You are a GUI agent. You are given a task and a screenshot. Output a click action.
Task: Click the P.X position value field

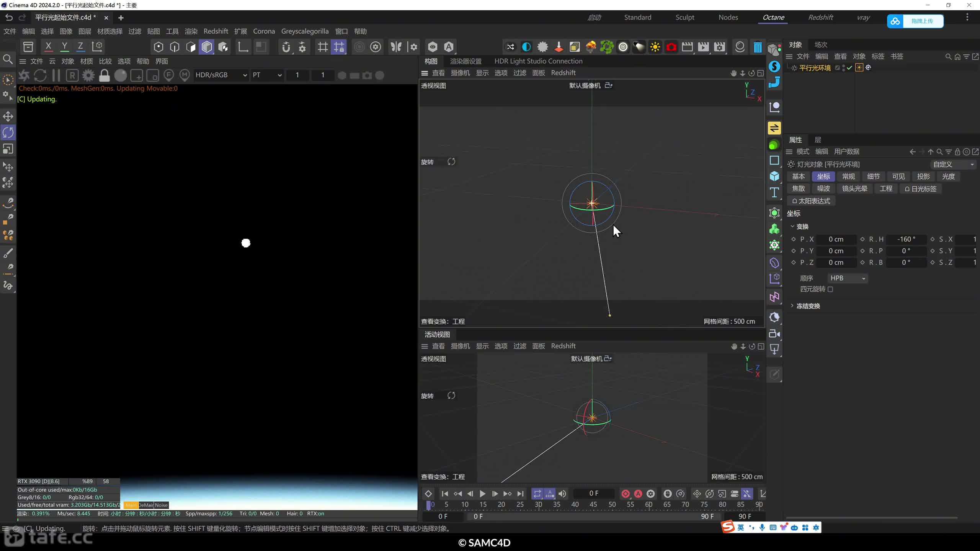(x=836, y=239)
